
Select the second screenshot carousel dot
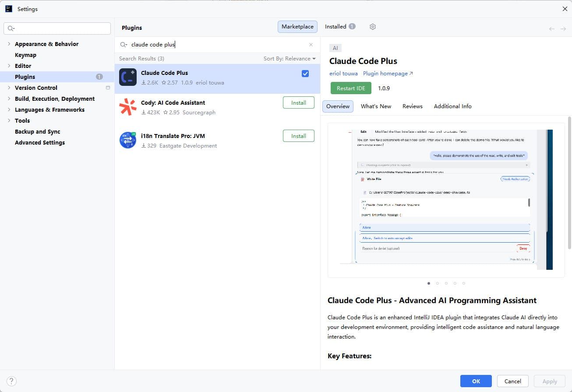[x=438, y=283]
